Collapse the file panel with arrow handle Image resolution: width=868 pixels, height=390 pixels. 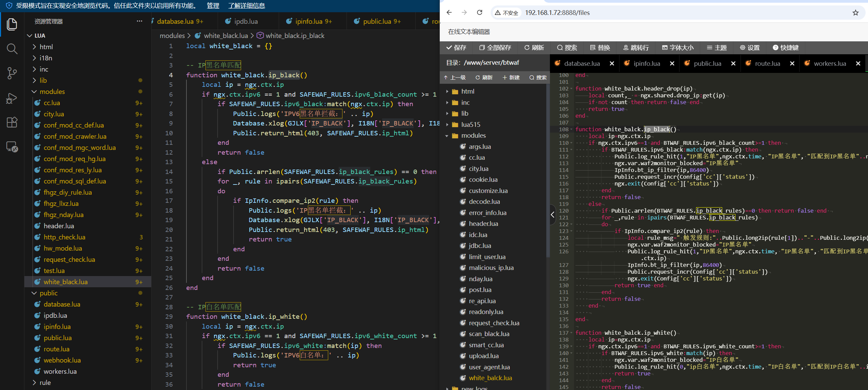pos(552,214)
